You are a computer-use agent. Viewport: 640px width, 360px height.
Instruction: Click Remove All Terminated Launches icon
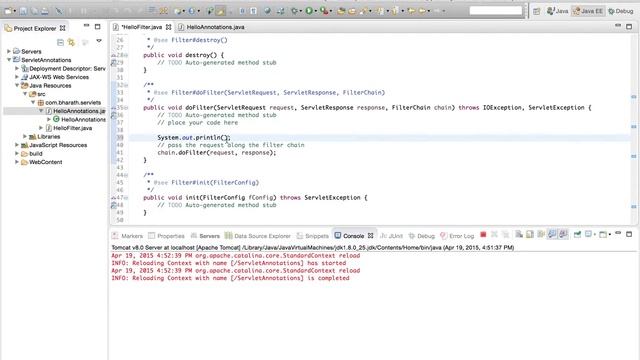(x=505, y=235)
